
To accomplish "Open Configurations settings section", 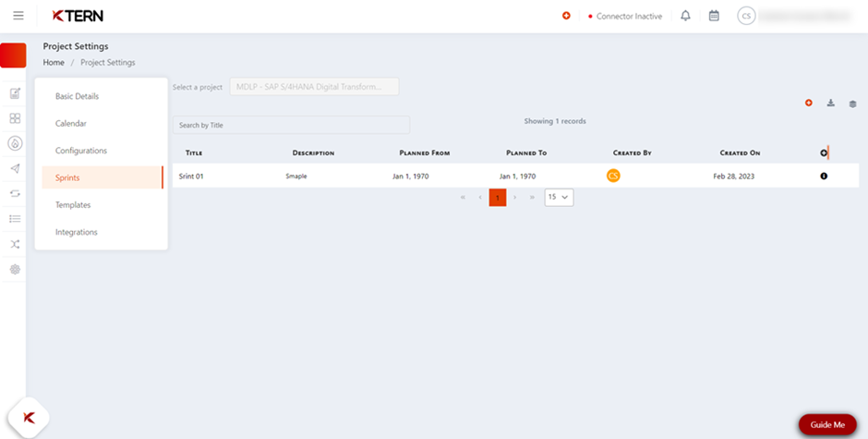I will click(81, 151).
